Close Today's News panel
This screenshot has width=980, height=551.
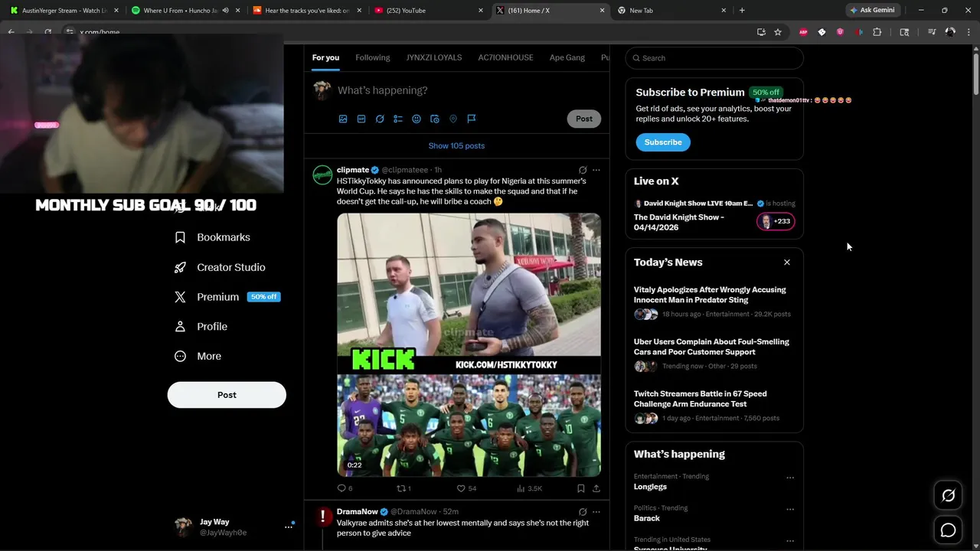(x=786, y=262)
